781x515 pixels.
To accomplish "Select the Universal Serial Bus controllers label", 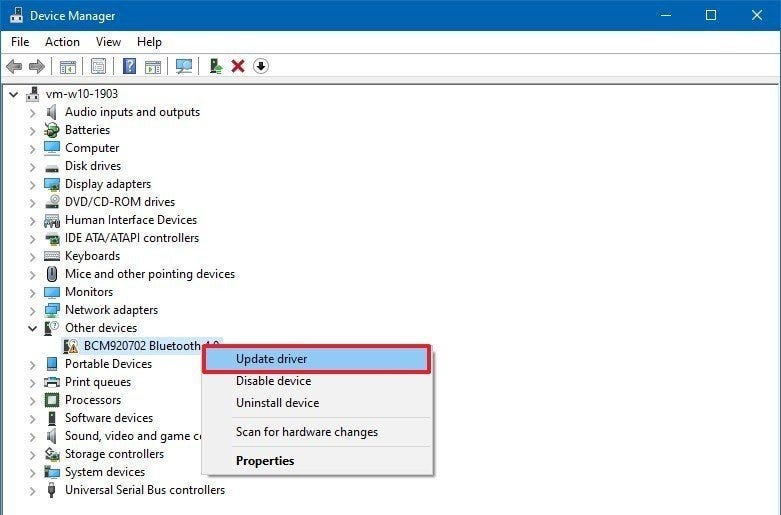I will click(x=145, y=490).
